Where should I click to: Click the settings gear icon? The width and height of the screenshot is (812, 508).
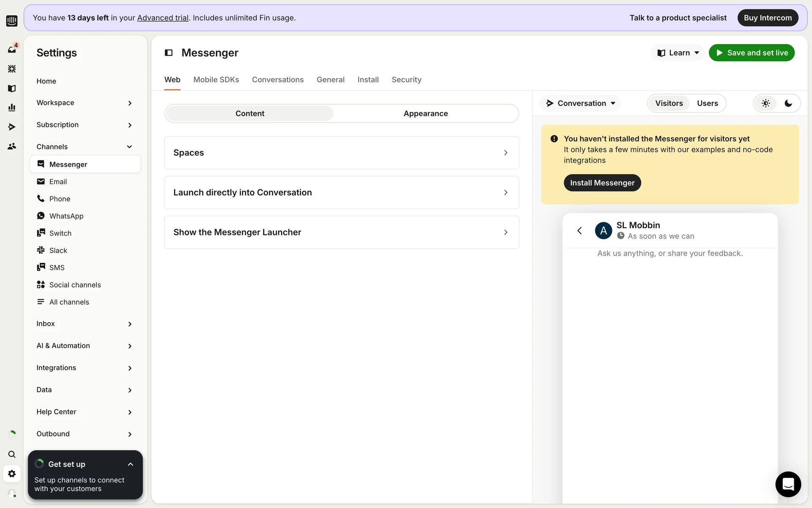12,474
